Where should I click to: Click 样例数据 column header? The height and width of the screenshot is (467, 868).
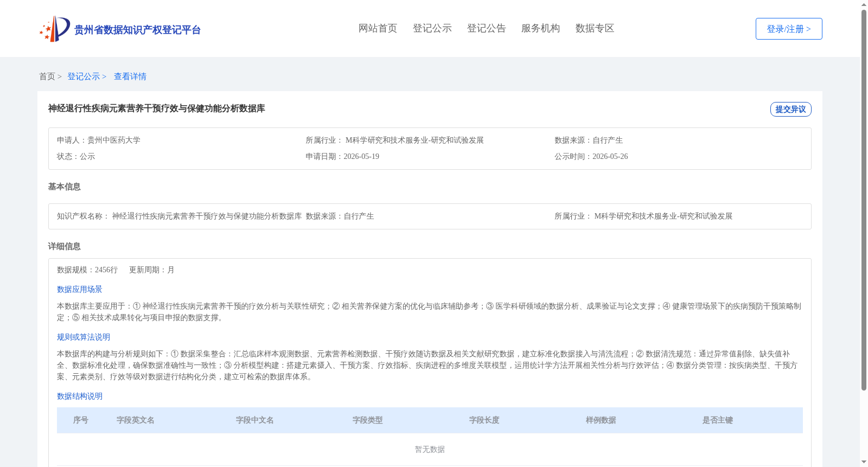(601, 420)
